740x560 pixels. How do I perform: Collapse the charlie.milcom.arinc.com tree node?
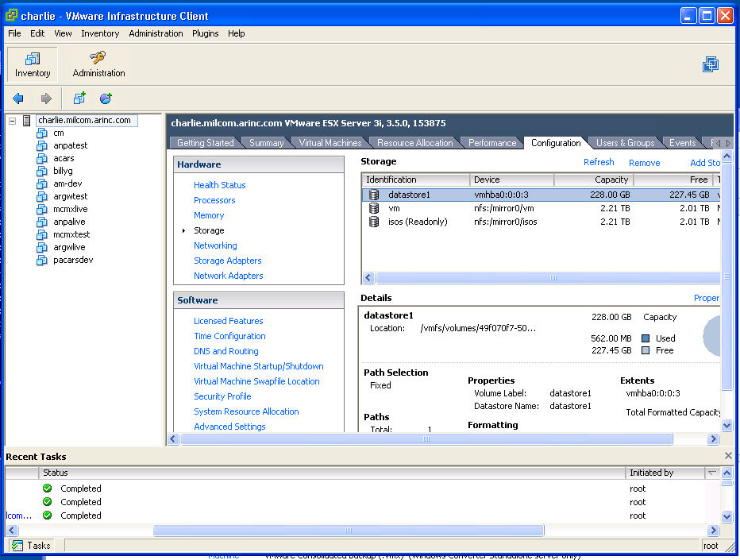coord(13,121)
